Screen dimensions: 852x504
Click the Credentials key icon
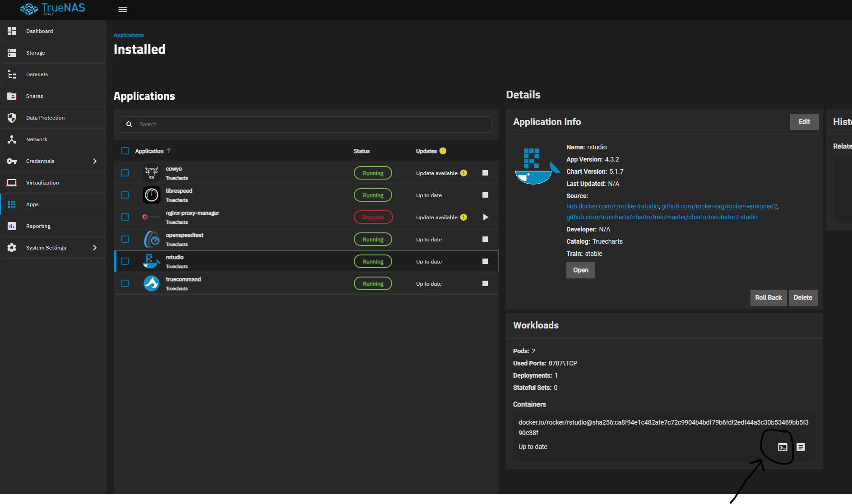pos(12,161)
